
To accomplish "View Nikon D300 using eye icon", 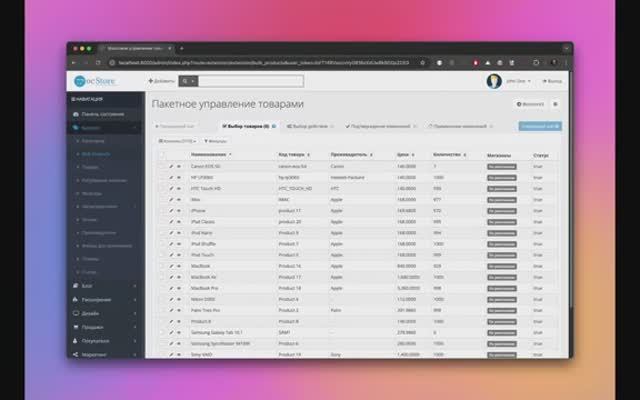I will [179, 299].
